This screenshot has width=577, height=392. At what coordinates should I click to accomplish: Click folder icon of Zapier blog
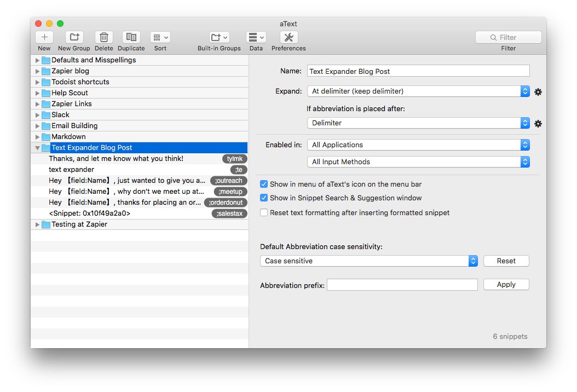[x=46, y=71]
